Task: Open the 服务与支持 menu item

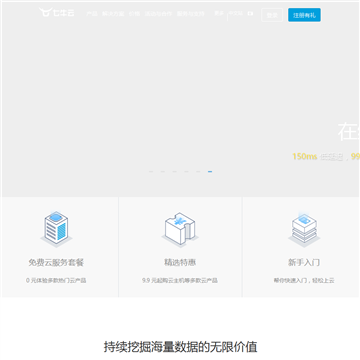Action: 190,14
